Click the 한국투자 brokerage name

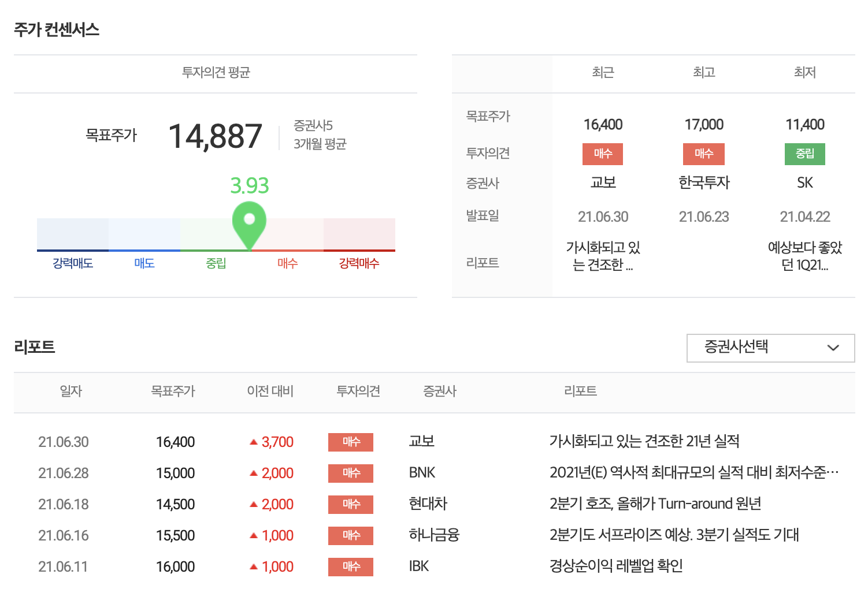pyautogui.click(x=704, y=183)
